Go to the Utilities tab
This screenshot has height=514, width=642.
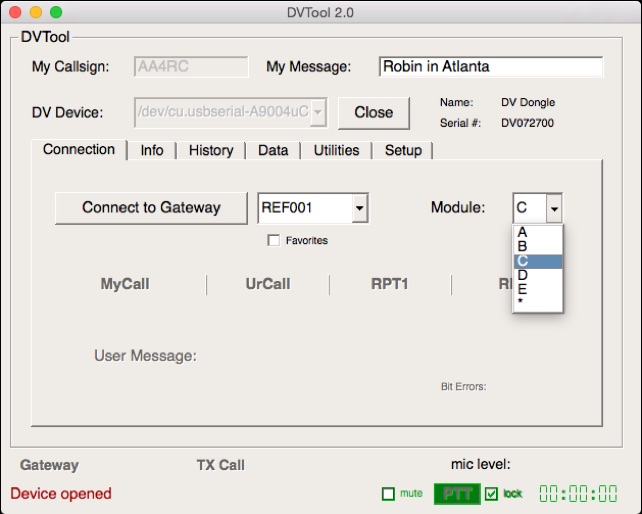(x=336, y=150)
